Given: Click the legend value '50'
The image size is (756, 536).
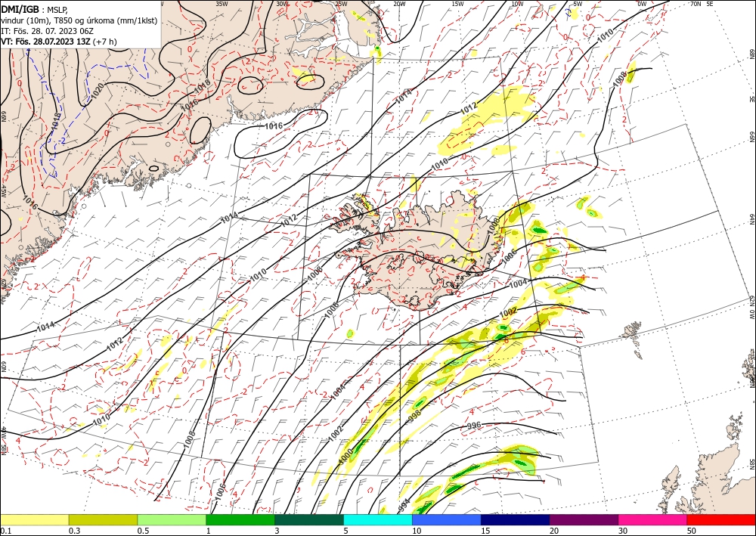Looking at the screenshot, I should [x=692, y=531].
